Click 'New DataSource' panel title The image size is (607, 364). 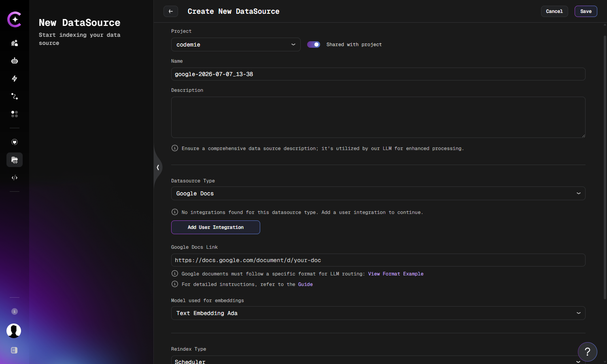(80, 23)
